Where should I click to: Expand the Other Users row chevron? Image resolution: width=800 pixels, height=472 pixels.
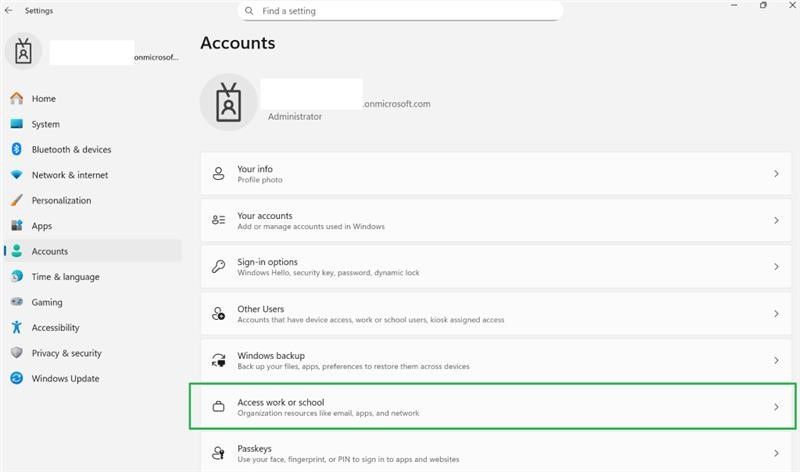click(x=776, y=313)
